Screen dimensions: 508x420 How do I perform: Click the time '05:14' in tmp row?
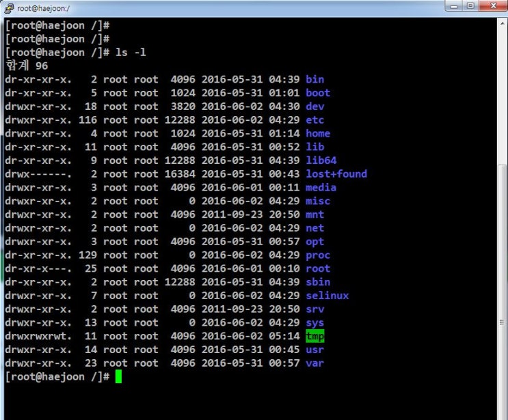[284, 336]
